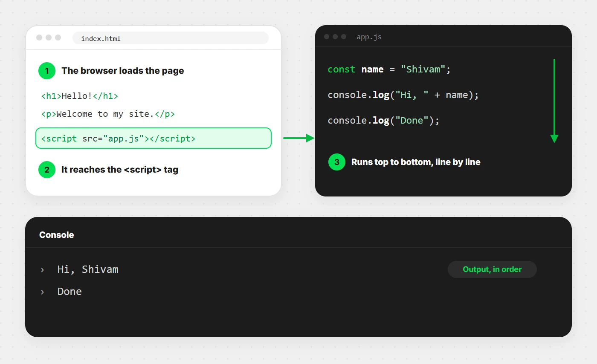This screenshot has height=364, width=597.
Task: Click the console.log("Hi, " + name) line
Action: coord(403,95)
